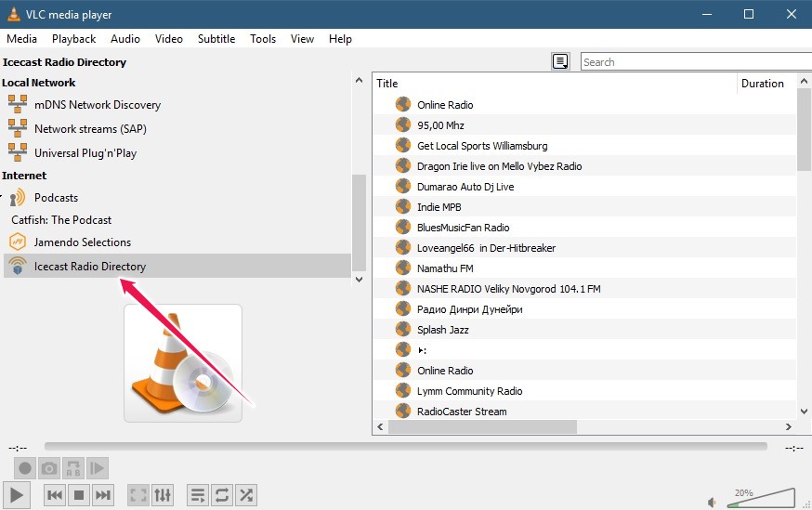Click the Play button
The height and width of the screenshot is (510, 812).
(x=17, y=495)
